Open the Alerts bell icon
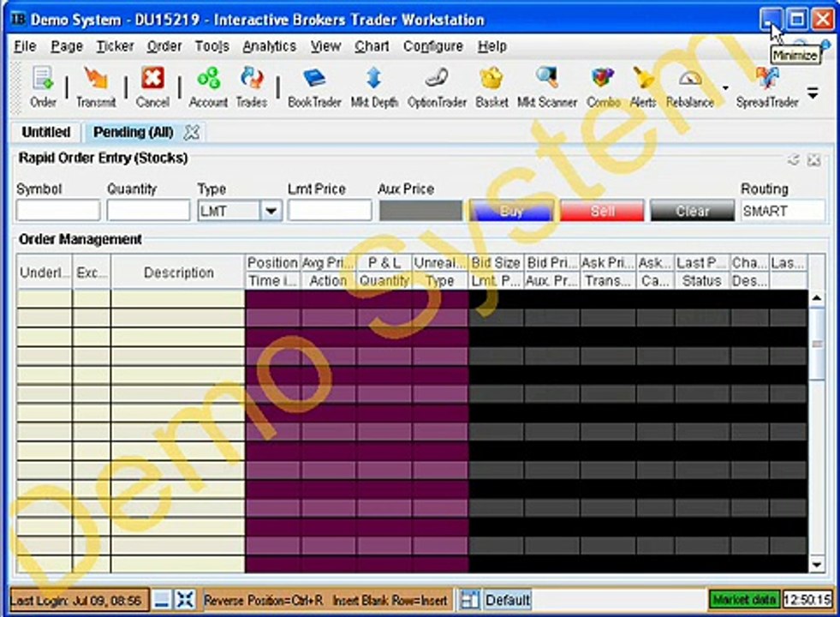 pos(643,87)
